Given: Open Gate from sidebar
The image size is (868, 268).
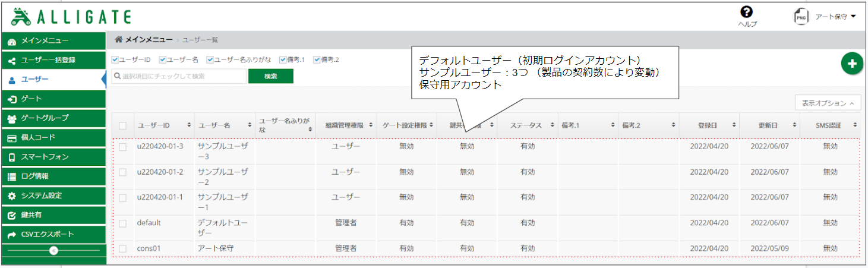Looking at the screenshot, I should click(53, 99).
